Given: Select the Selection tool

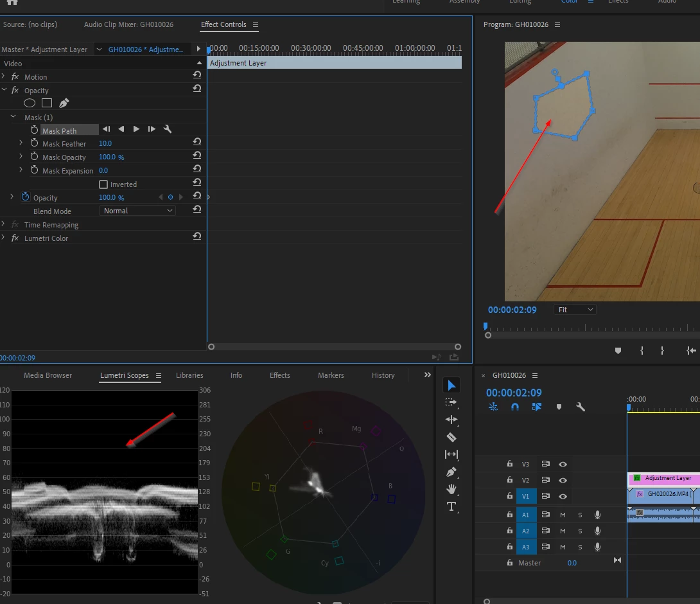Looking at the screenshot, I should pyautogui.click(x=451, y=385).
